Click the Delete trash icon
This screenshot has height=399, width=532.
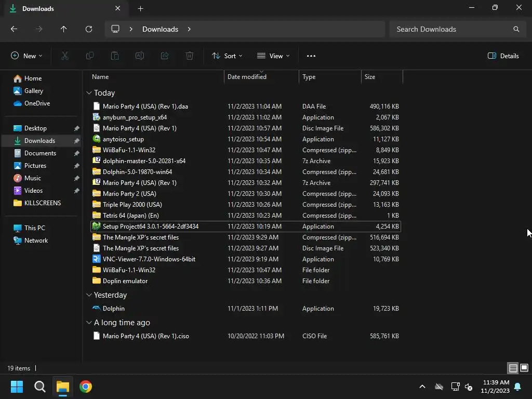point(190,56)
